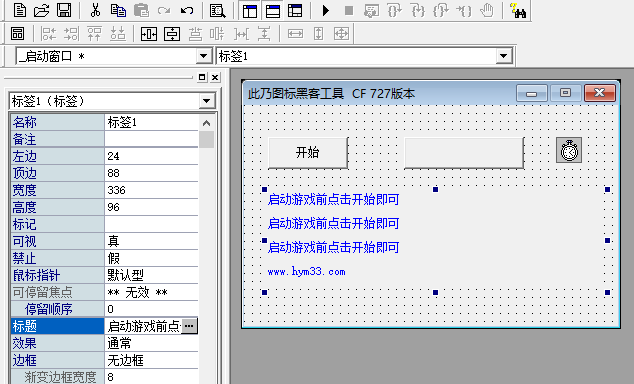Click the align bottom edges icon

point(118,34)
